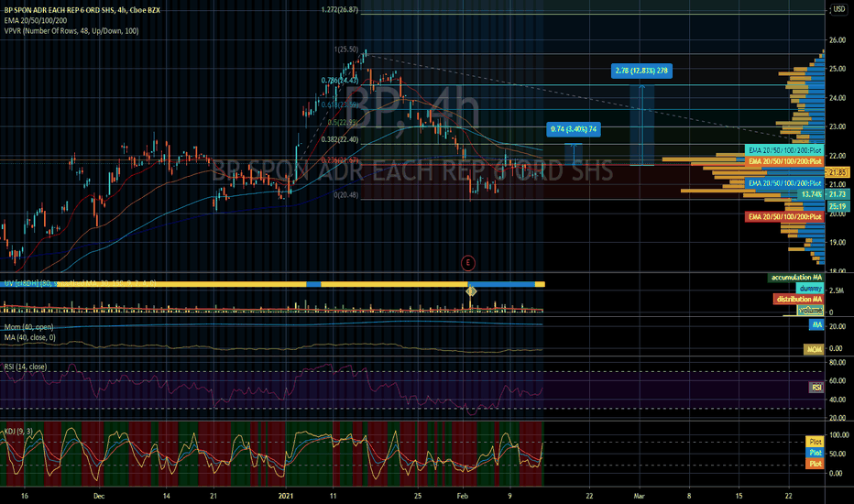Click the Fibonacci 1.272(26.87) level label
854x504 pixels.
340,10
